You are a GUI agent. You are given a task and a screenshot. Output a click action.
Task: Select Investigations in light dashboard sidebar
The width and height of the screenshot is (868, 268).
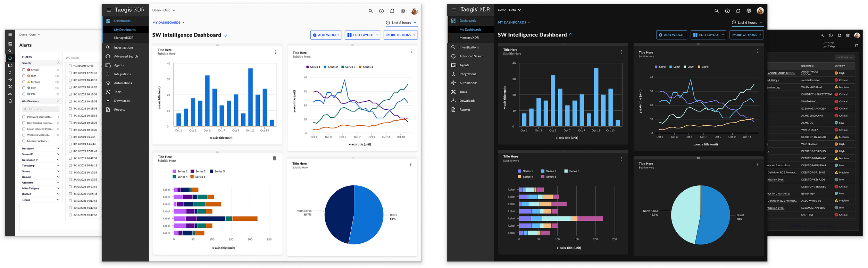pyautogui.click(x=125, y=48)
